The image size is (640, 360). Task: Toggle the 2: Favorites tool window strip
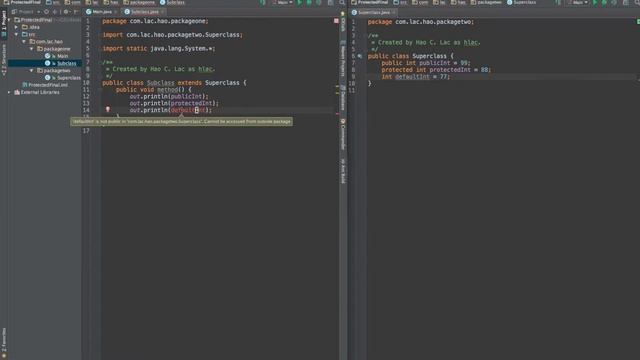point(4,342)
